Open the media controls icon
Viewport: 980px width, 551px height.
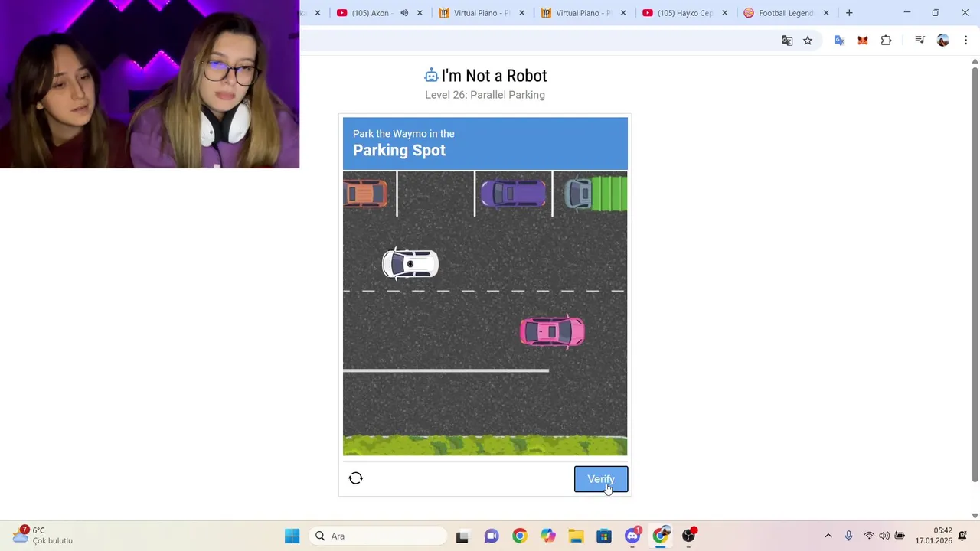tap(920, 41)
